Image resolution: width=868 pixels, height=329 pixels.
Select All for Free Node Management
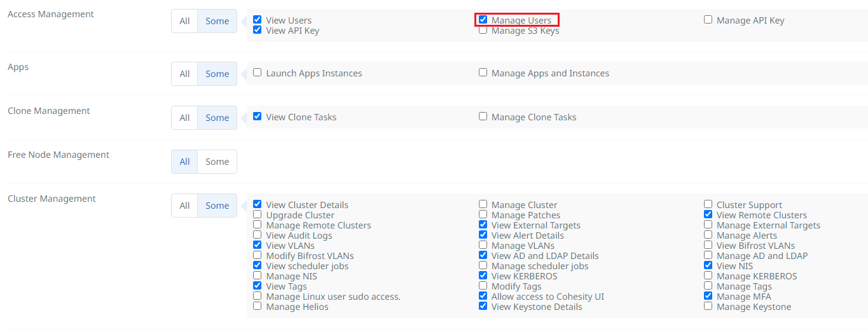click(x=184, y=162)
